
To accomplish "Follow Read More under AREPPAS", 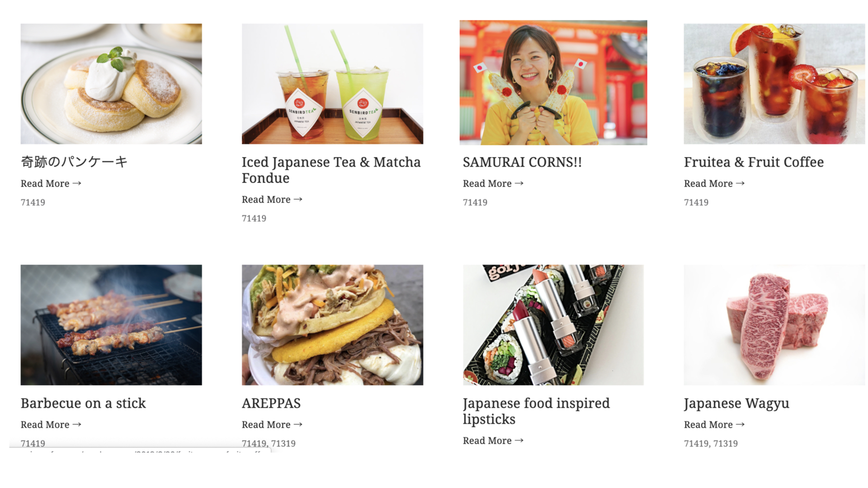I will click(x=272, y=425).
